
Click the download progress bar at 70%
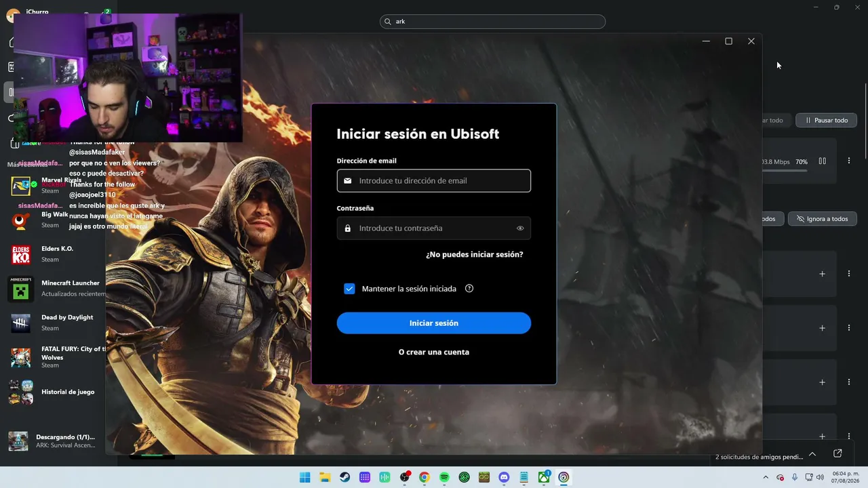785,171
